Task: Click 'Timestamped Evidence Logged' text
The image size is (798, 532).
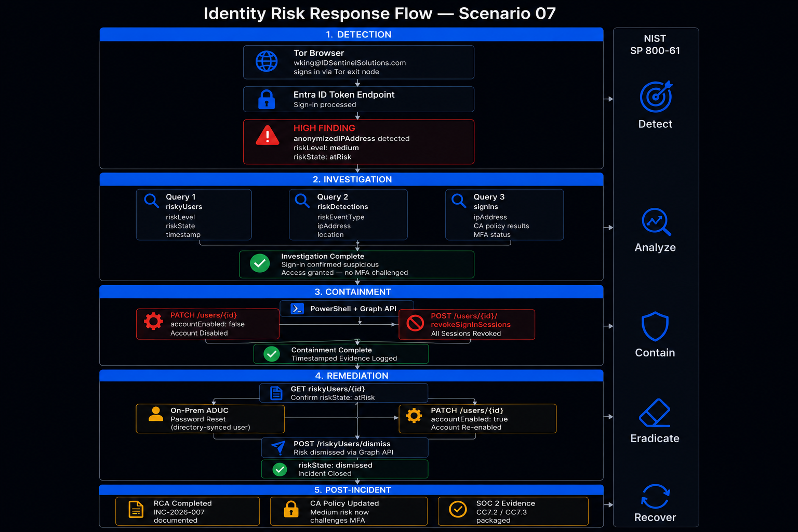Action: point(344,358)
